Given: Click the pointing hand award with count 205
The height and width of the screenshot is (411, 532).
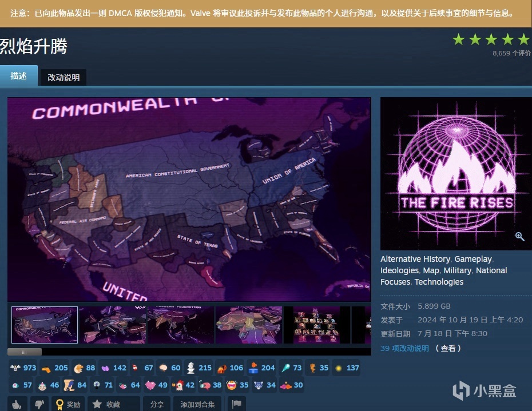Looking at the screenshot, I should pyautogui.click(x=54, y=368).
